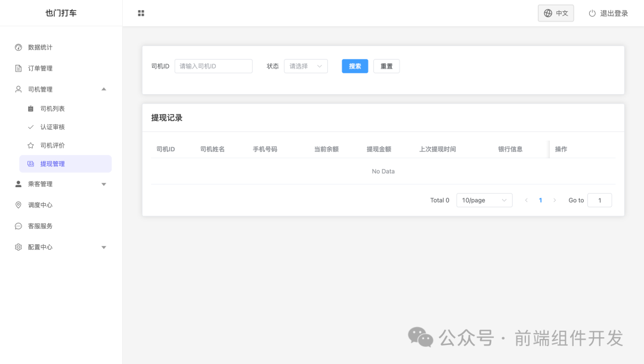644x364 pixels.
Task: Click the Total 0 count text
Action: [439, 200]
